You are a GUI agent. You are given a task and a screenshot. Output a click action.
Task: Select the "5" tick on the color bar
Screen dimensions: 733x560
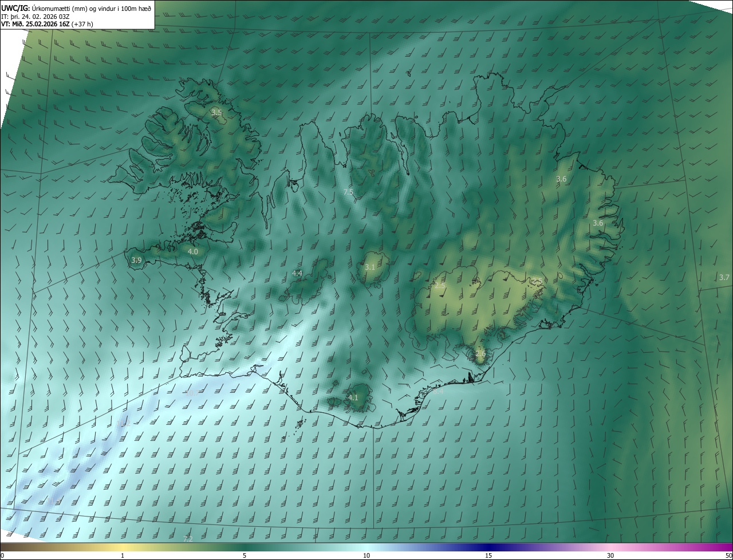pos(245,555)
